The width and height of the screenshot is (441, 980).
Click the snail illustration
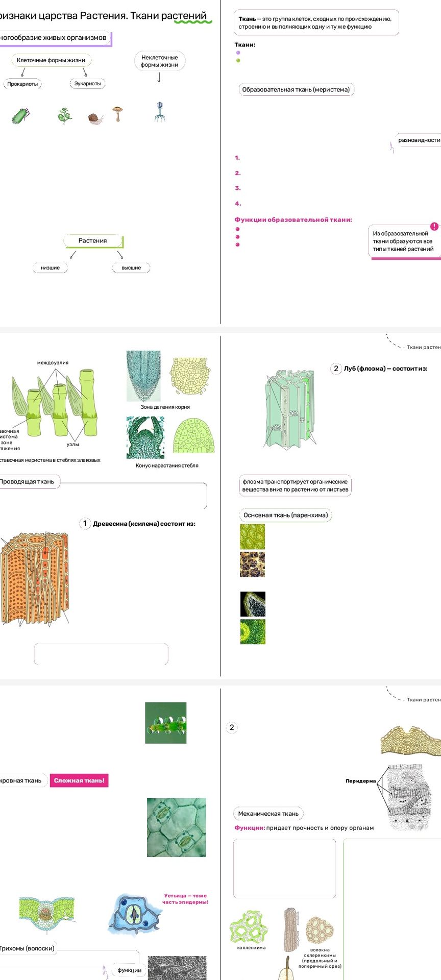(95, 119)
